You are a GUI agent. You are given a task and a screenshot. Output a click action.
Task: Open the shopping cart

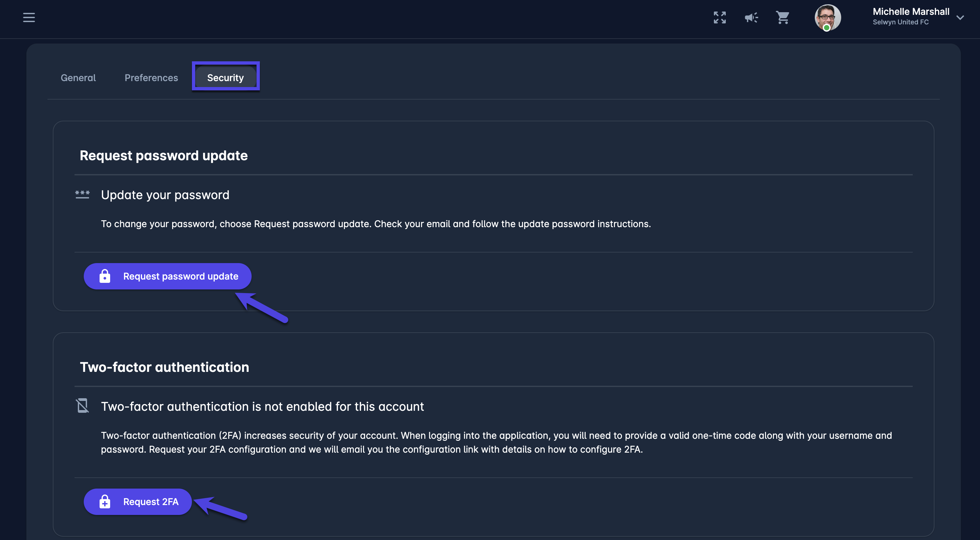782,17
